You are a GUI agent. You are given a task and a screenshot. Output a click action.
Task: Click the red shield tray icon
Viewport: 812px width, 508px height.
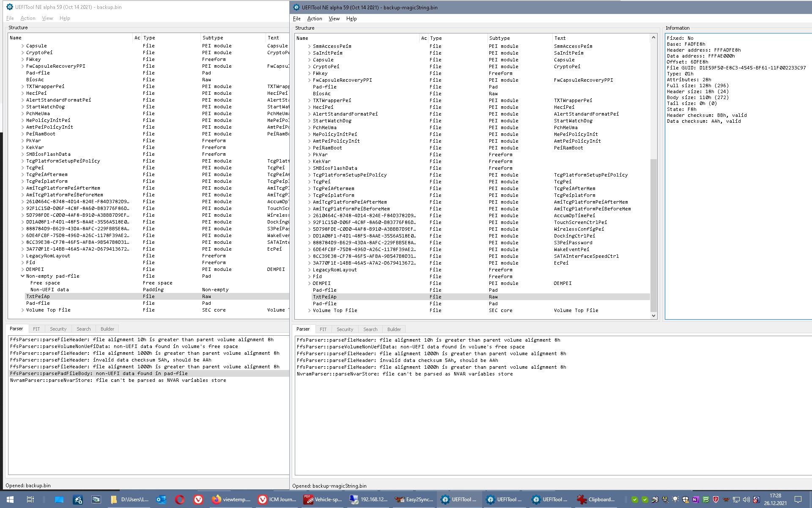[716, 500]
